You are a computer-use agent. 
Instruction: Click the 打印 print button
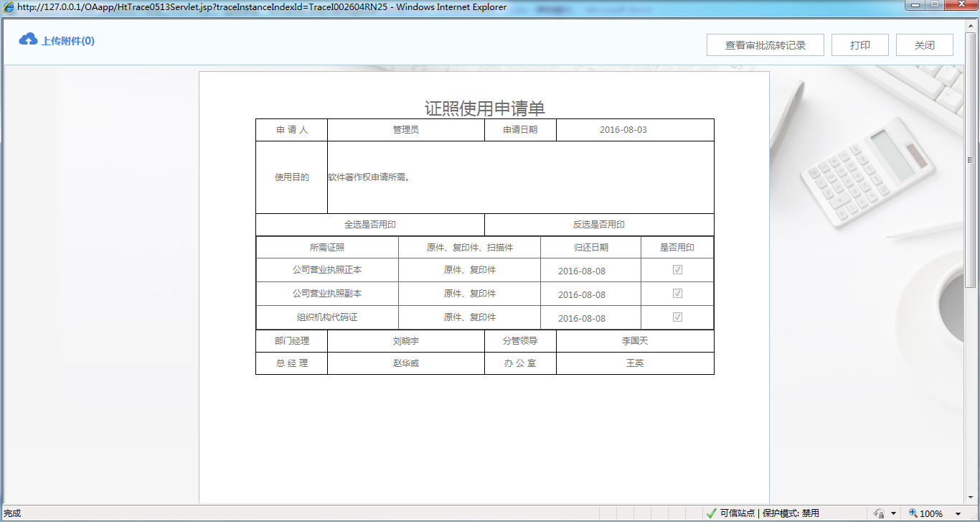pos(859,44)
